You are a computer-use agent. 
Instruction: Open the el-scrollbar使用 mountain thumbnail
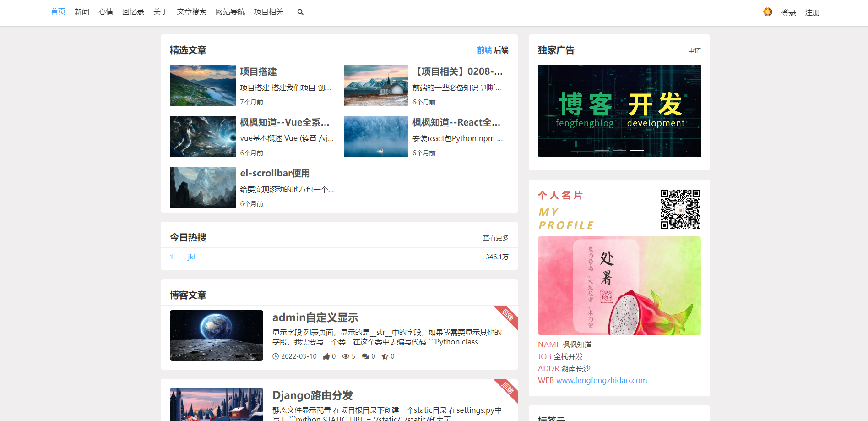tap(203, 187)
